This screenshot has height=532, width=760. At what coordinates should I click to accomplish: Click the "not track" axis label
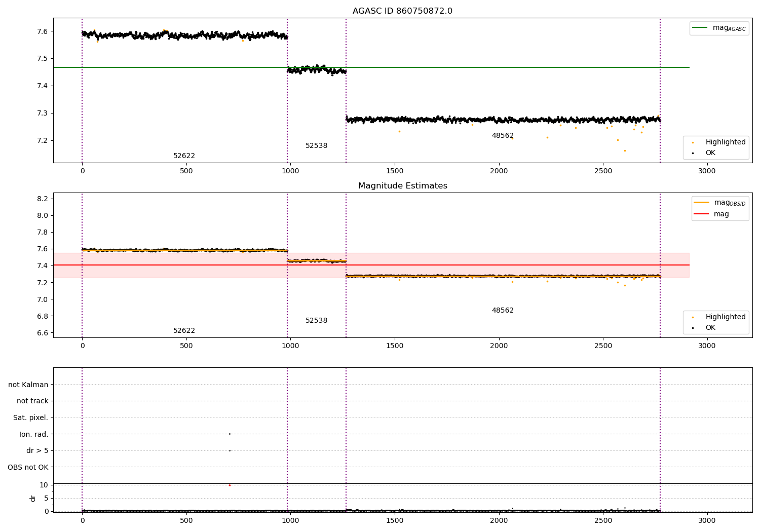[32, 401]
